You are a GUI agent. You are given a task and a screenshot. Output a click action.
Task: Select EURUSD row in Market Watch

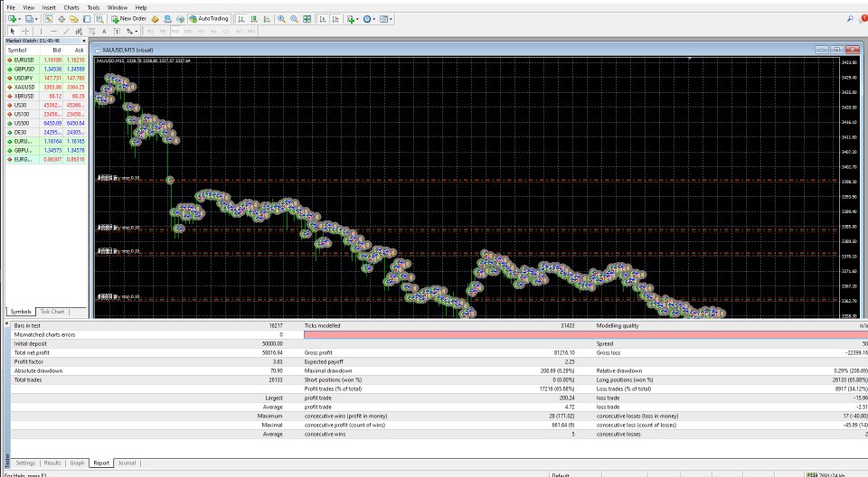tap(45, 60)
